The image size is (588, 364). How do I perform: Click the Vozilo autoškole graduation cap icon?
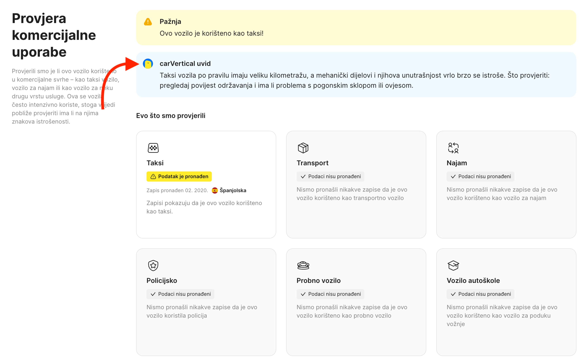pyautogui.click(x=453, y=265)
